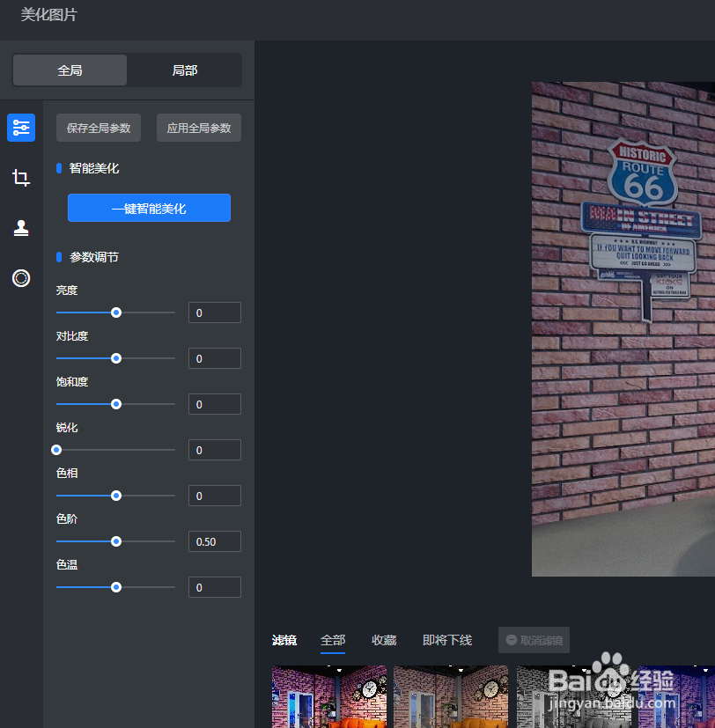The height and width of the screenshot is (728, 715).
Task: Focus the 色相 value input field
Action: pos(215,496)
